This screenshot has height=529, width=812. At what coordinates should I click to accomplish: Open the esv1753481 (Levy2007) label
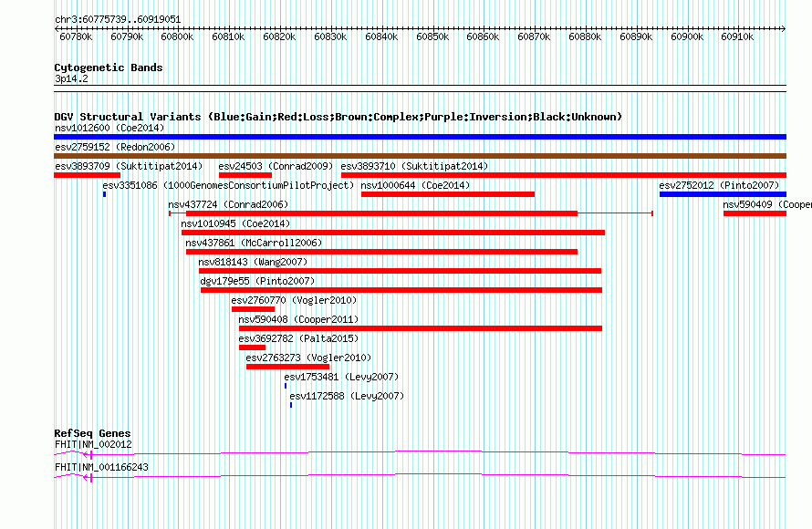(x=342, y=377)
